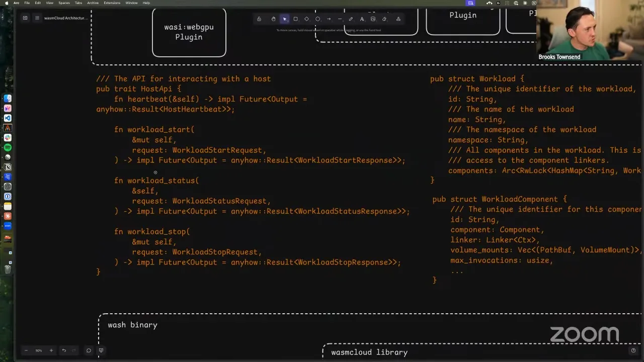This screenshot has width=644, height=362.
Task: Open the comments bubble icon
Action: [x=89, y=350]
